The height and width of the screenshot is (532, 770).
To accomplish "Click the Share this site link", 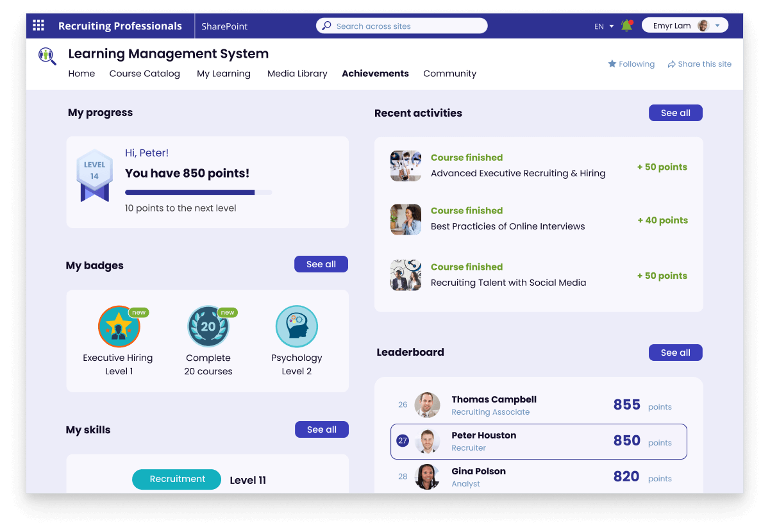I will coord(699,64).
